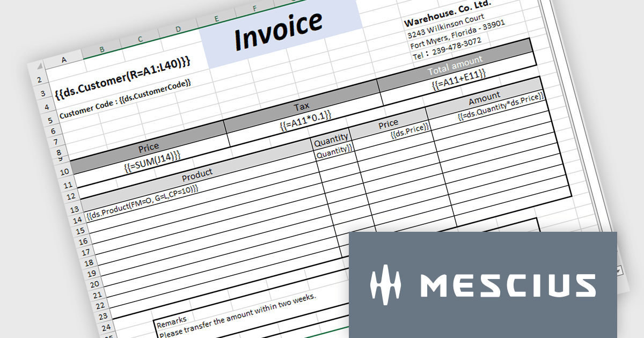This screenshot has width=644, height=338.
Task: Select row 11 header
Action: tap(67, 185)
